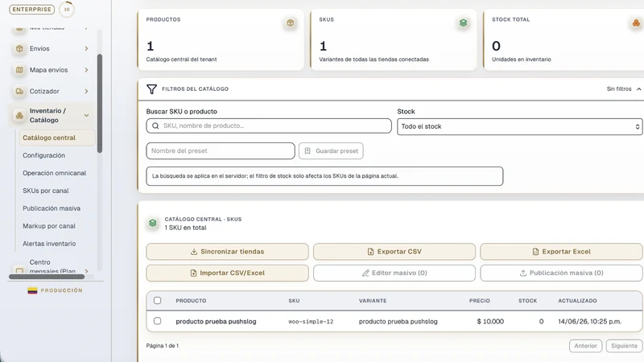Click the PRECIO column header

pos(480,301)
